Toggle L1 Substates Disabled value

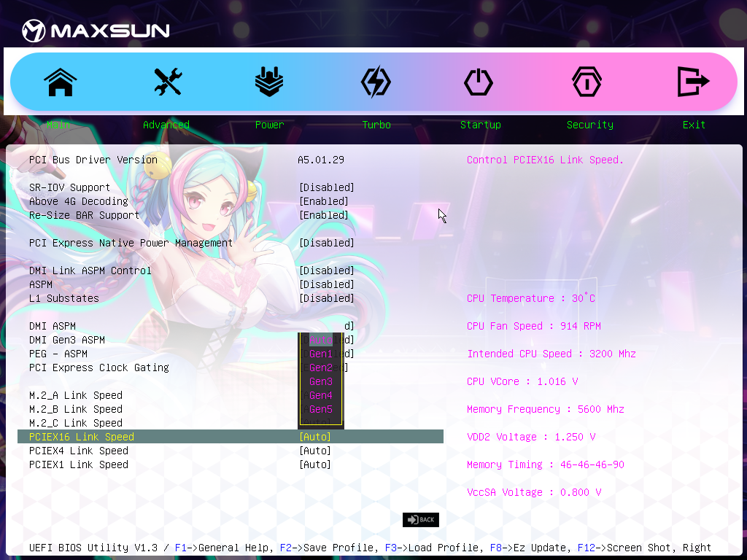[x=326, y=298]
